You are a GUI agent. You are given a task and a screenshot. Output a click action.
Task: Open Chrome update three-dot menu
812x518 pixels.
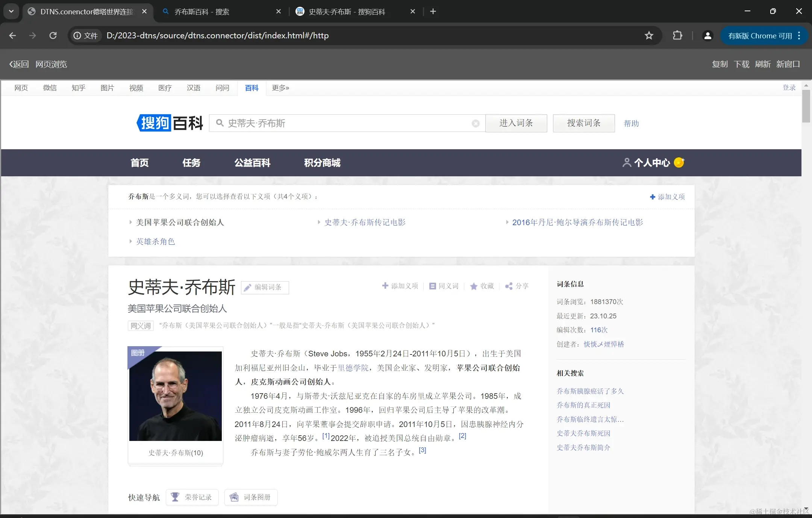[799, 36]
